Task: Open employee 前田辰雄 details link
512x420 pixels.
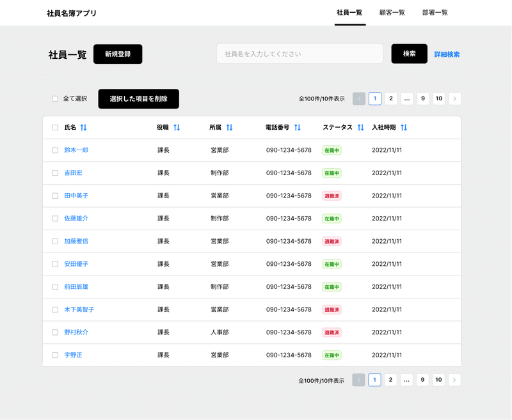Action: click(76, 287)
